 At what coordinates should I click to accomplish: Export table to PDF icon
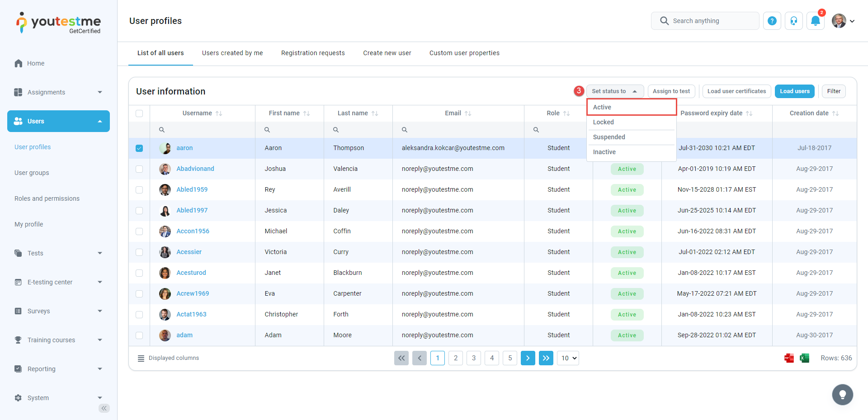[789, 358]
